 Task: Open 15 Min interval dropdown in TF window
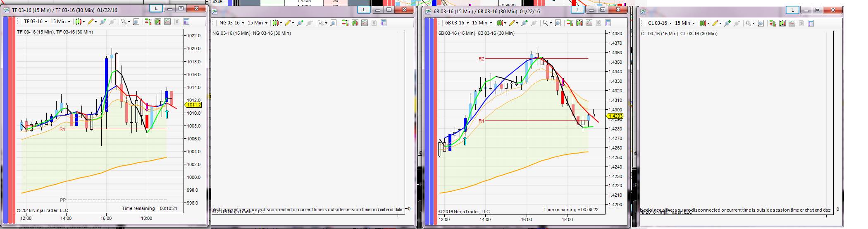pos(60,22)
